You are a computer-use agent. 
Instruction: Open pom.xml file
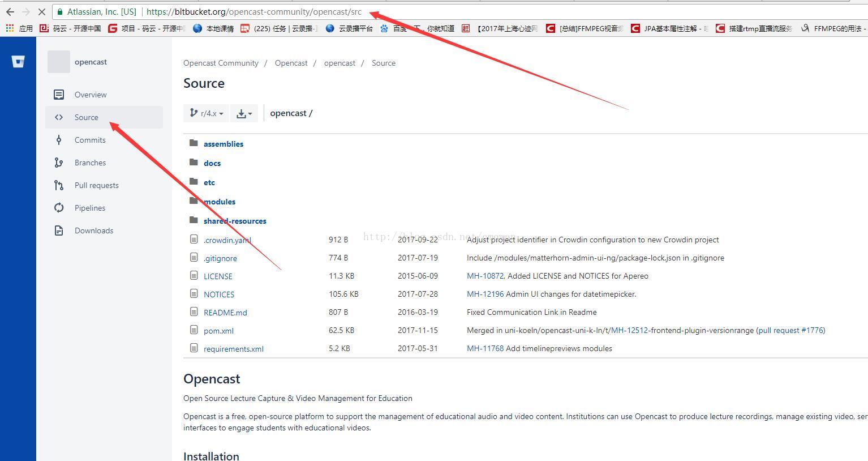(x=218, y=331)
